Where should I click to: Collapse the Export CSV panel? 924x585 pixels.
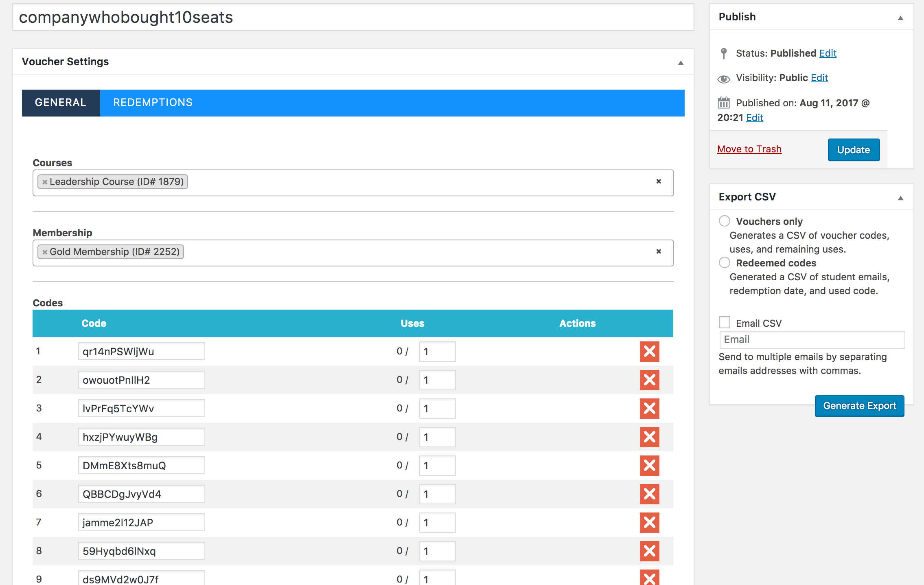click(x=900, y=198)
